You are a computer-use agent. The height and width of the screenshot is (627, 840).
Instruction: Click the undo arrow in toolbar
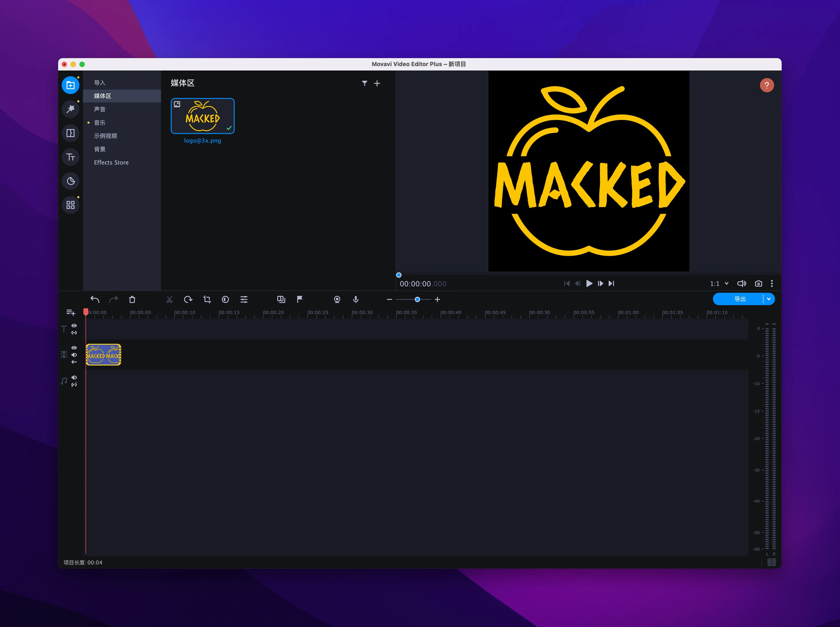click(x=95, y=299)
